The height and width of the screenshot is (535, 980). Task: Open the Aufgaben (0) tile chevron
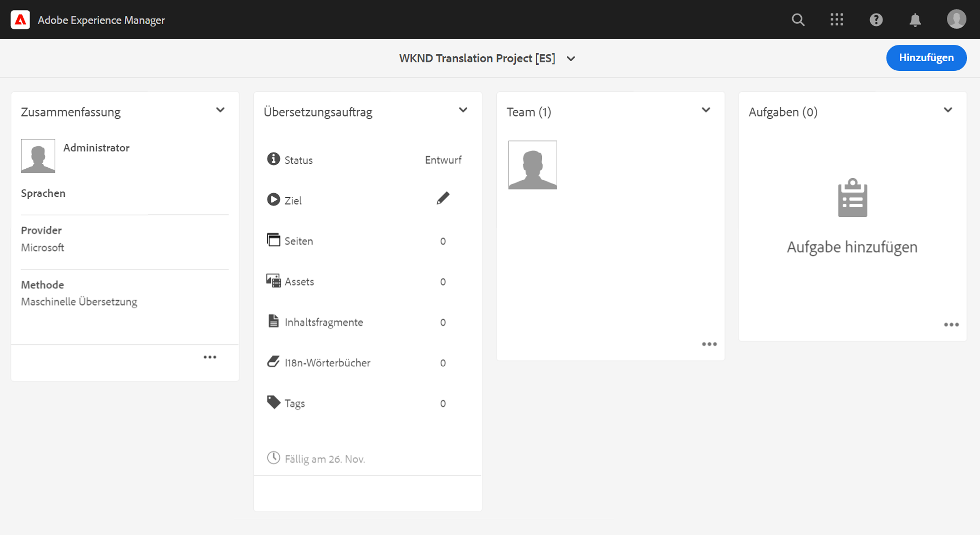[x=948, y=110]
